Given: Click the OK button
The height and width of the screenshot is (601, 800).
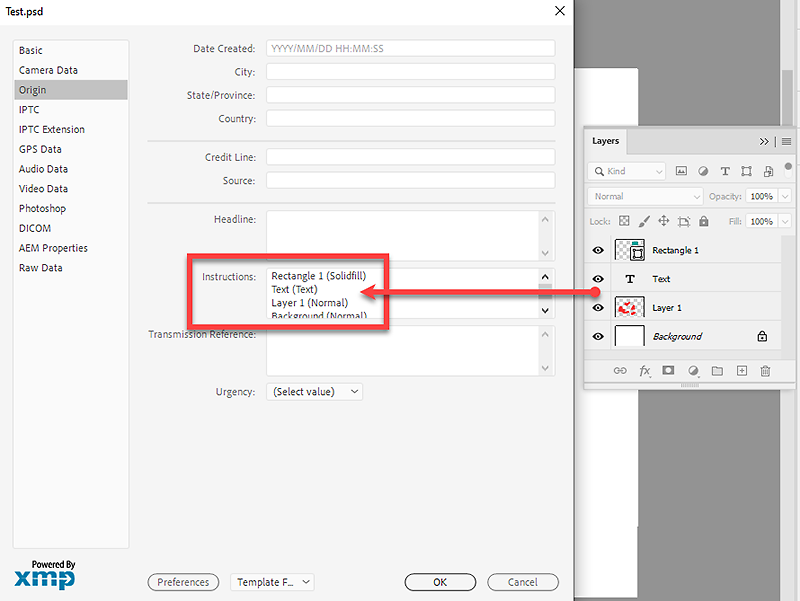Looking at the screenshot, I should pyautogui.click(x=440, y=582).
